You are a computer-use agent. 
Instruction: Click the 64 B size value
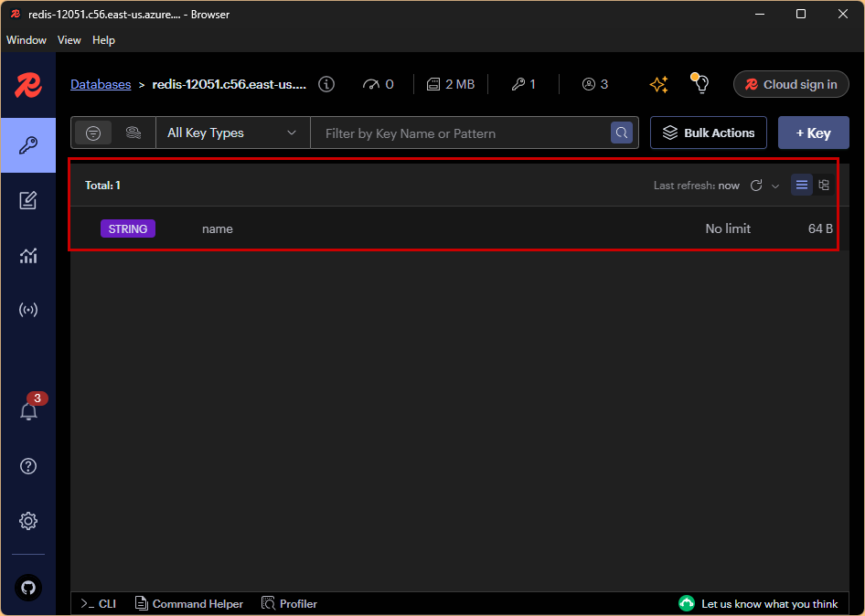point(820,228)
